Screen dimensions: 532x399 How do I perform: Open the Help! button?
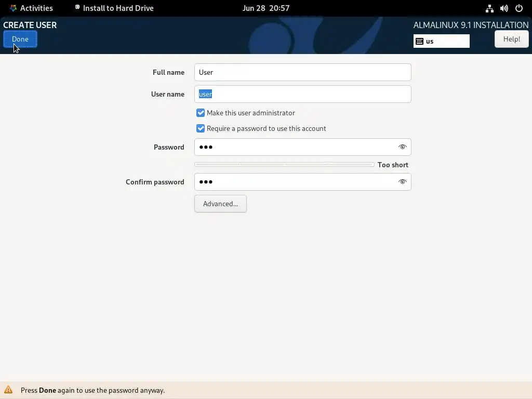pyautogui.click(x=511, y=39)
